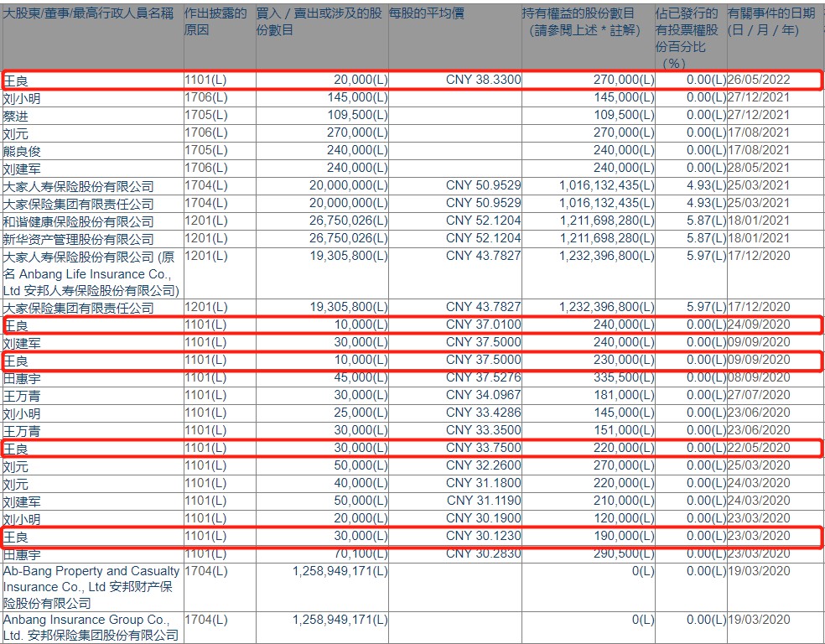Click the average price CNY 38.3300 cell
This screenshot has height=644, width=825.
coord(483,80)
